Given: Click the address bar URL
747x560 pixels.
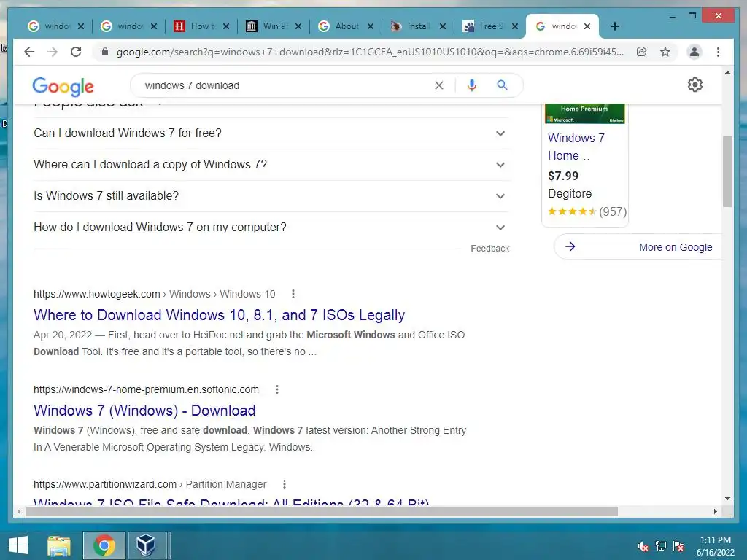Looking at the screenshot, I should coord(370,52).
